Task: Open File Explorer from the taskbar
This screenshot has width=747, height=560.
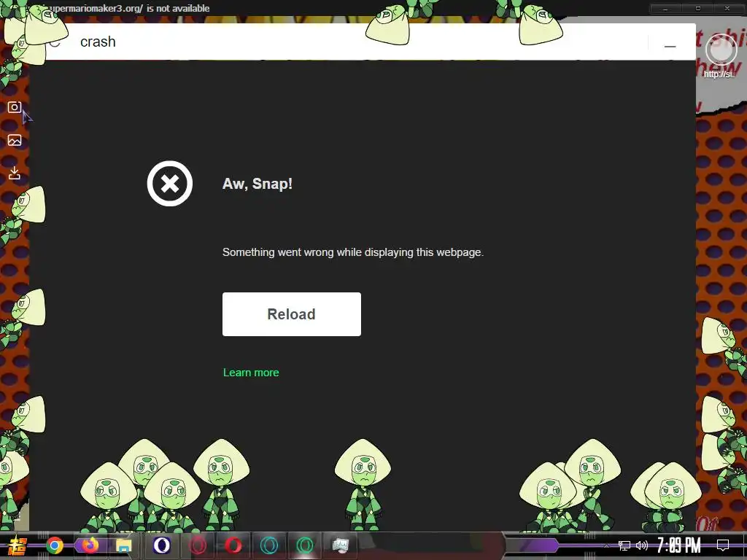Action: click(x=124, y=545)
